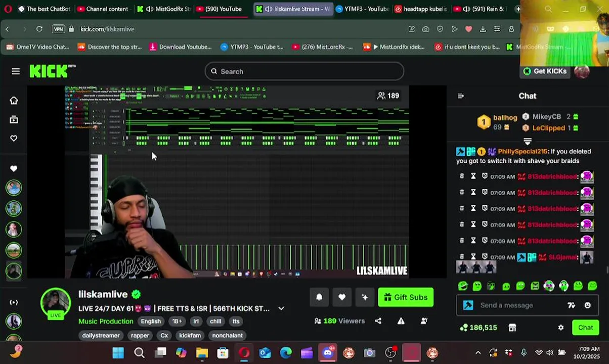Expand the gifters leaderboard arrow
The height and width of the screenshot is (364, 609).
click(x=528, y=142)
